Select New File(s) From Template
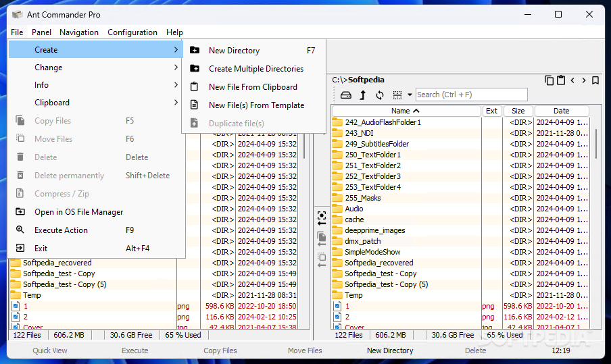The height and width of the screenshot is (364, 611). [x=253, y=105]
